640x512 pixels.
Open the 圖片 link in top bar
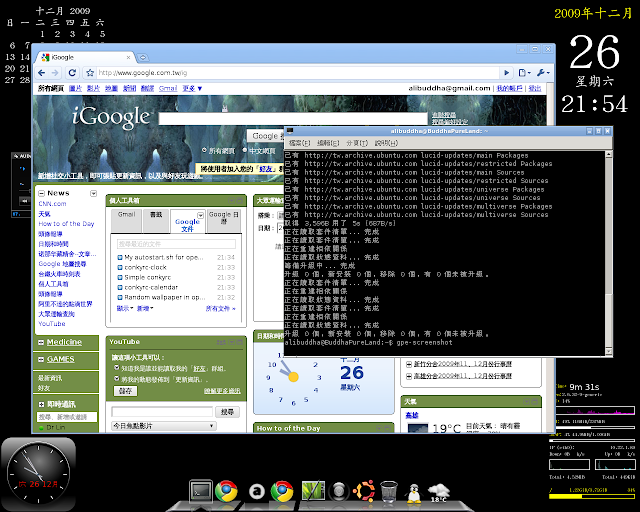75,88
